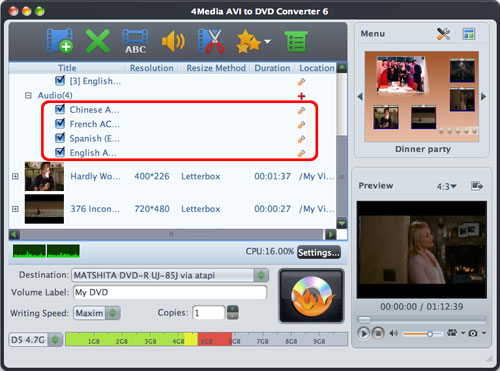500x371 pixels.
Task: Open the clip scissors tool
Action: click(x=211, y=41)
